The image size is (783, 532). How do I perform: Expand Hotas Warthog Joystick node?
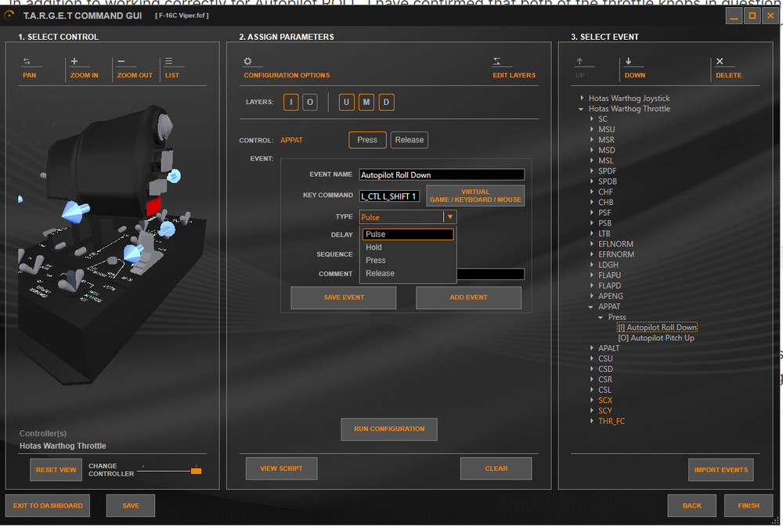(x=582, y=99)
